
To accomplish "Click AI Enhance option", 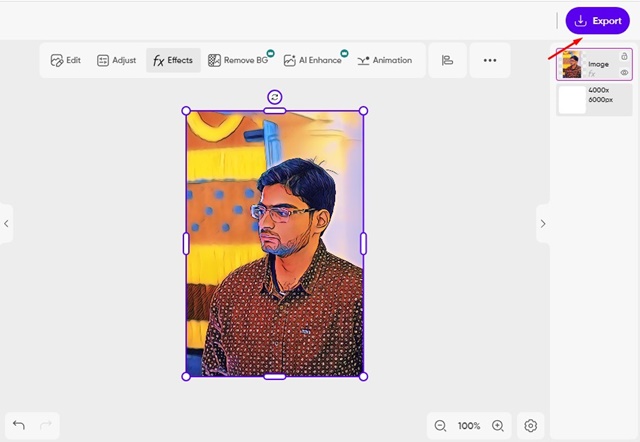I will pos(312,60).
